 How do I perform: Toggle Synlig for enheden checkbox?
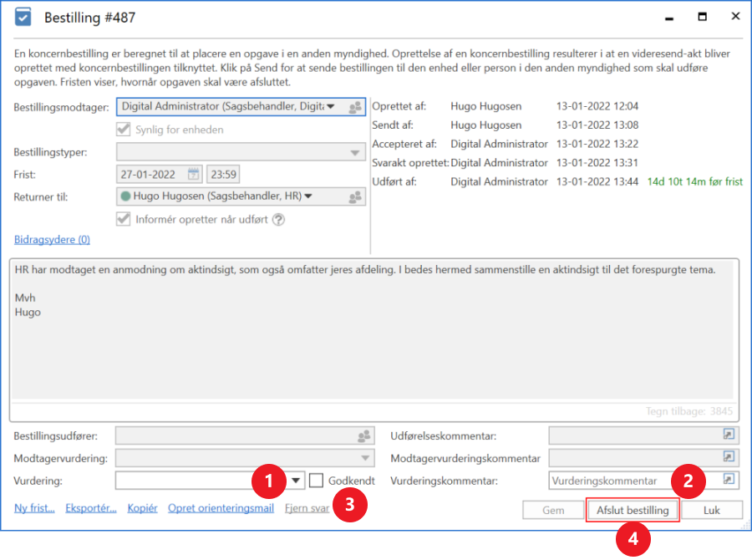124,130
